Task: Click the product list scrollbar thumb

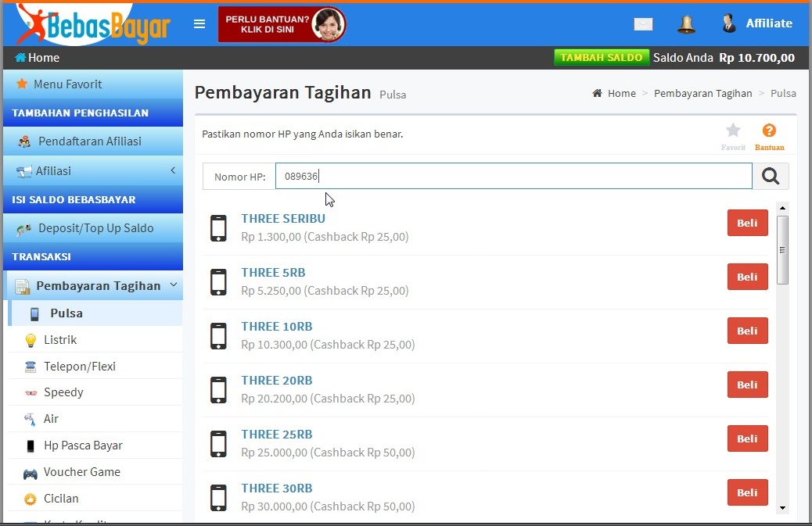Action: 782,250
